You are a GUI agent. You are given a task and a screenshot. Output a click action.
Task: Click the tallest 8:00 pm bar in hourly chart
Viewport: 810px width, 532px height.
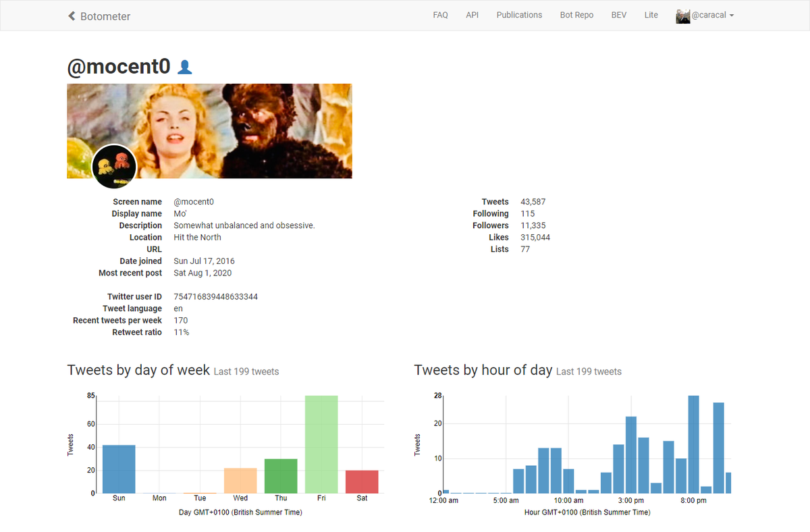(x=693, y=444)
